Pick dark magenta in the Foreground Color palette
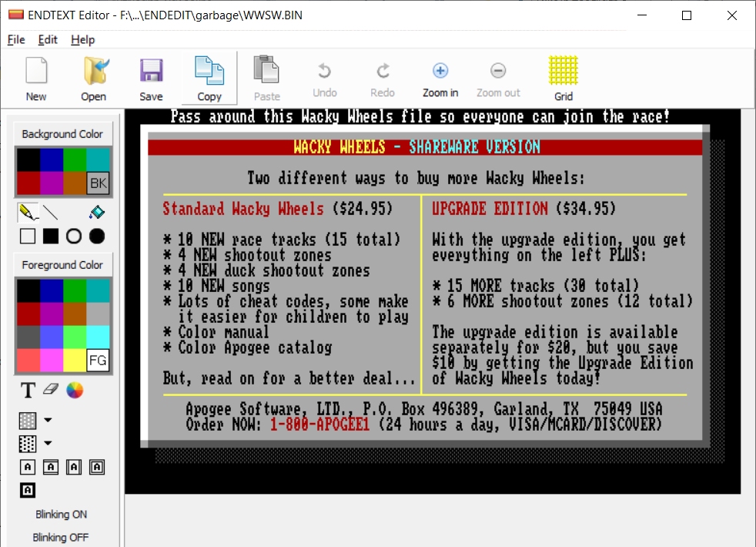756x547 pixels. point(52,314)
